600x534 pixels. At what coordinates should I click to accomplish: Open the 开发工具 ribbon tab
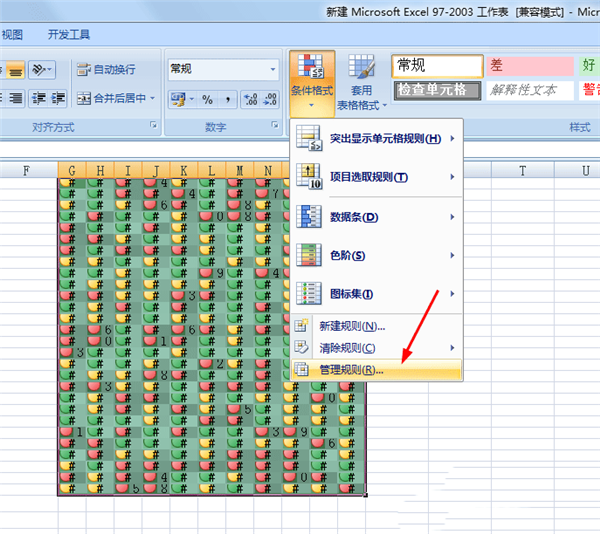[68, 35]
